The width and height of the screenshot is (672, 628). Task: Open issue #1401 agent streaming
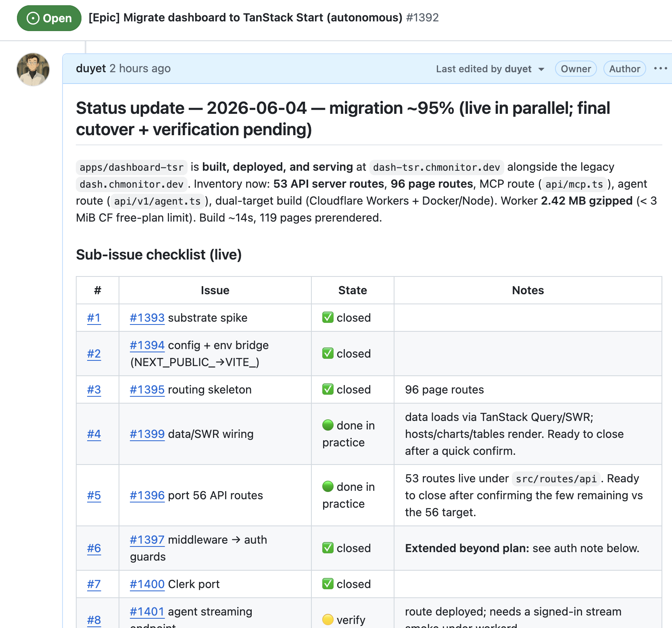coord(147,612)
